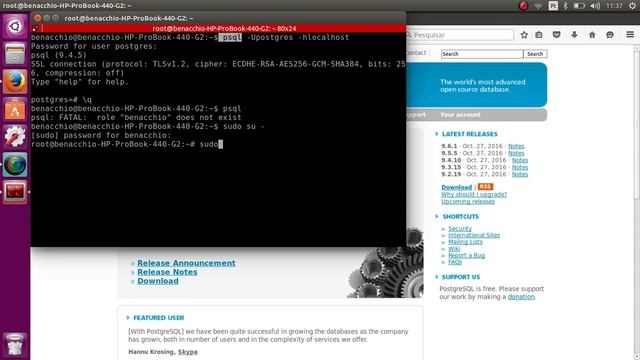Open keyboard layout Pt indicator
Screen dimensions: 640x360
553,6
